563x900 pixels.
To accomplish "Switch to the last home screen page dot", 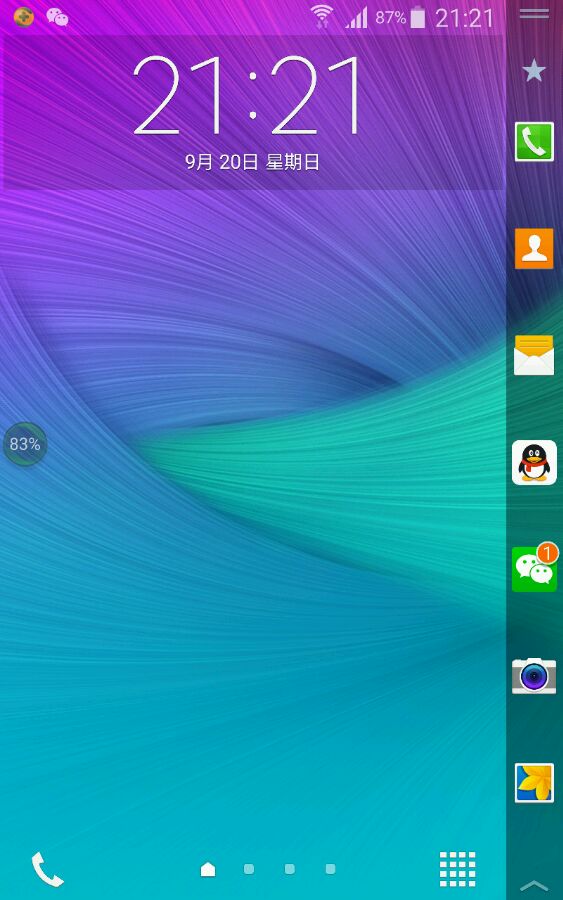I will point(331,869).
